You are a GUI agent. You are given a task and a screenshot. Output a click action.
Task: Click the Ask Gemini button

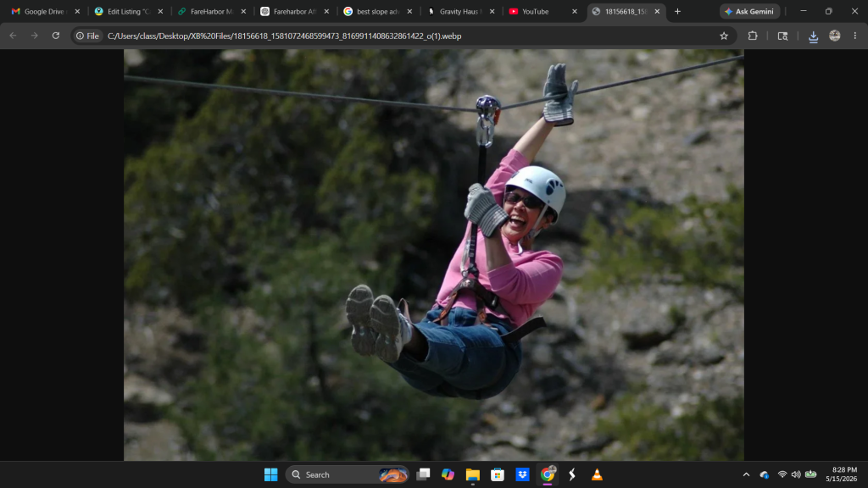749,11
